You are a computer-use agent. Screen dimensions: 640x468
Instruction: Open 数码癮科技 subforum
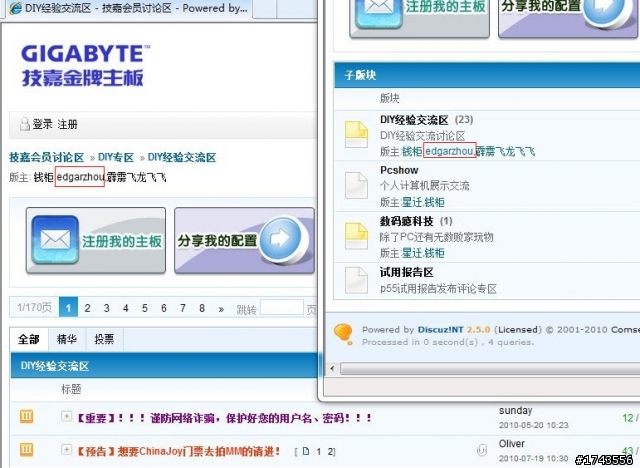(x=407, y=222)
